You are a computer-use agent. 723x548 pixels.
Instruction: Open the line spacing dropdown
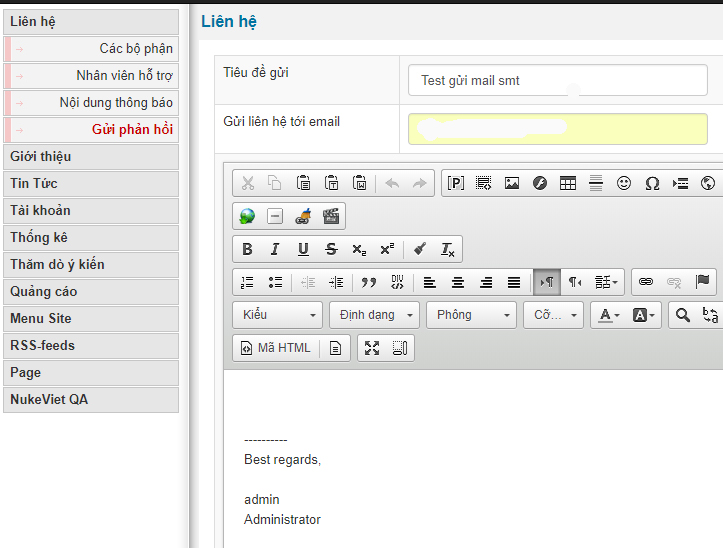point(606,282)
